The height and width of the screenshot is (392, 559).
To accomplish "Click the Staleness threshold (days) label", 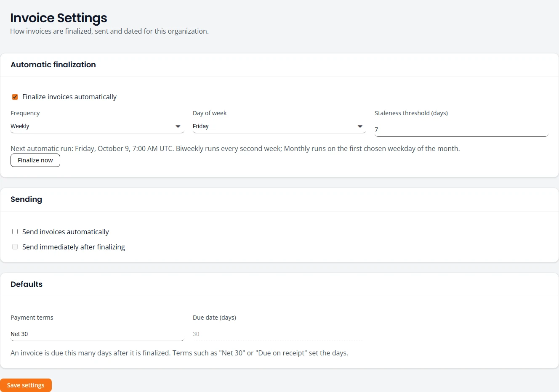I will pyautogui.click(x=411, y=113).
